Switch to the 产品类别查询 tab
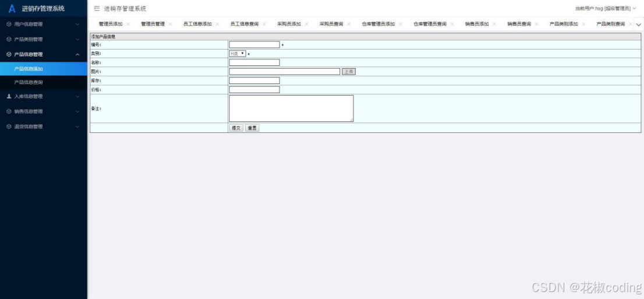This screenshot has width=644, height=299. pos(611,24)
